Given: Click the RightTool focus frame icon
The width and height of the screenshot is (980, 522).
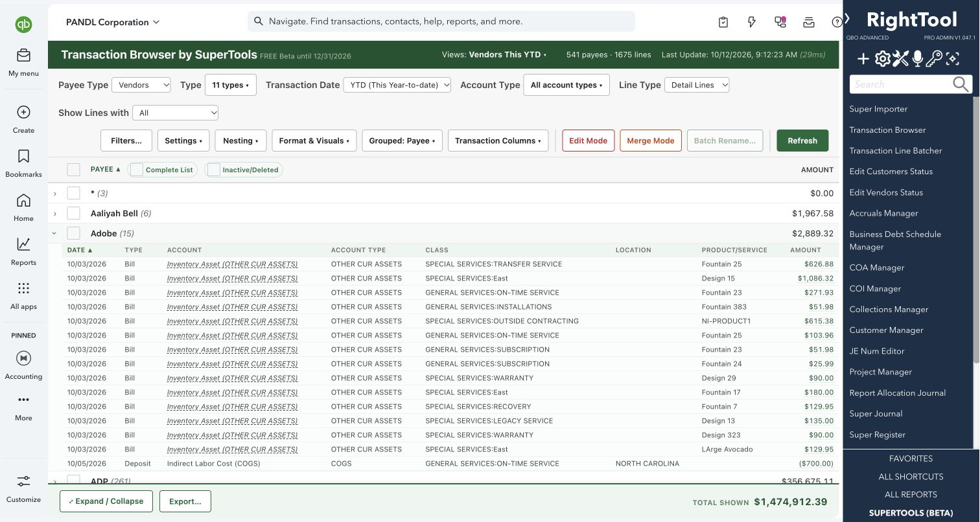Looking at the screenshot, I should point(952,60).
